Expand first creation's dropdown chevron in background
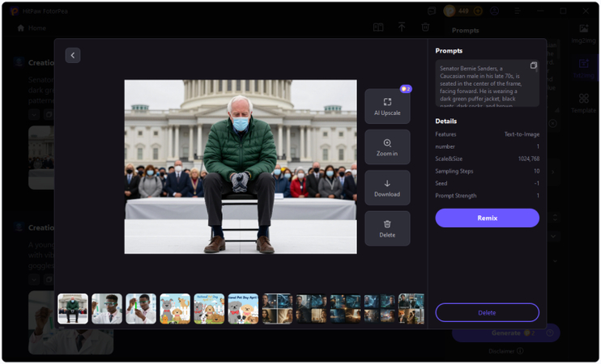 34,114
